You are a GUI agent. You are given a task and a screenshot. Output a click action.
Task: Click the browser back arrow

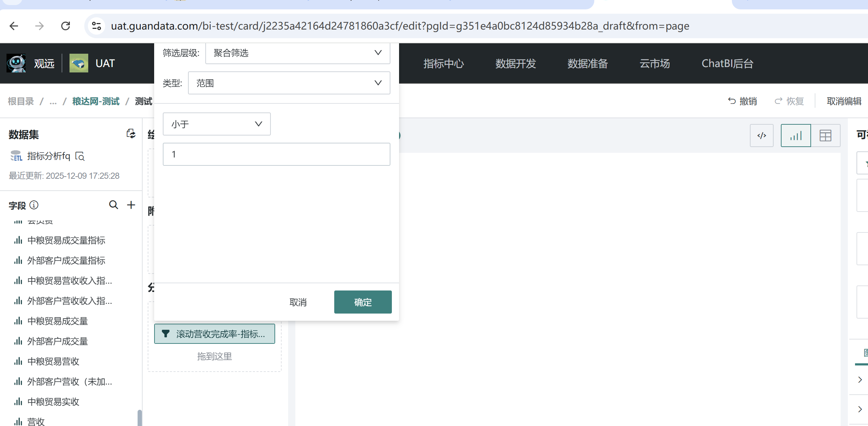pos(14,26)
